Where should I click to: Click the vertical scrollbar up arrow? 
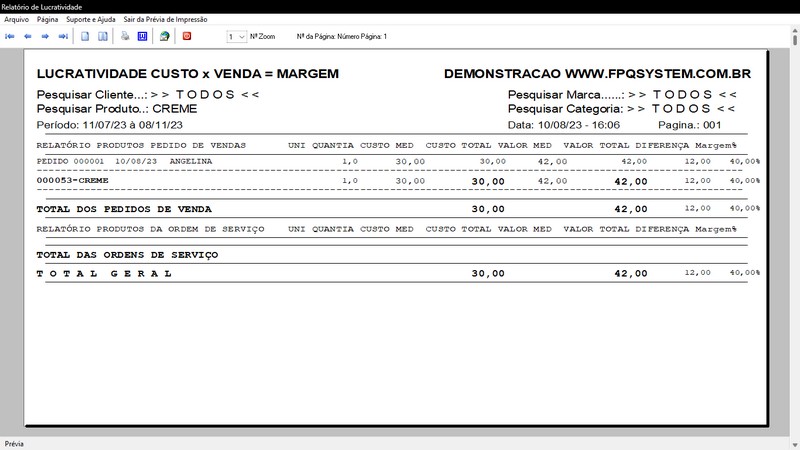[x=795, y=32]
